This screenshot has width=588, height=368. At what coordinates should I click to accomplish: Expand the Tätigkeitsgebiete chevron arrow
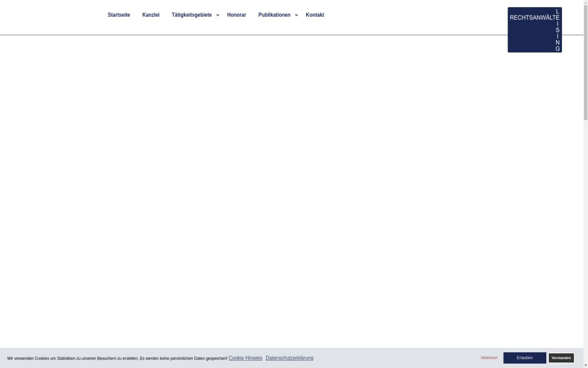pos(218,15)
